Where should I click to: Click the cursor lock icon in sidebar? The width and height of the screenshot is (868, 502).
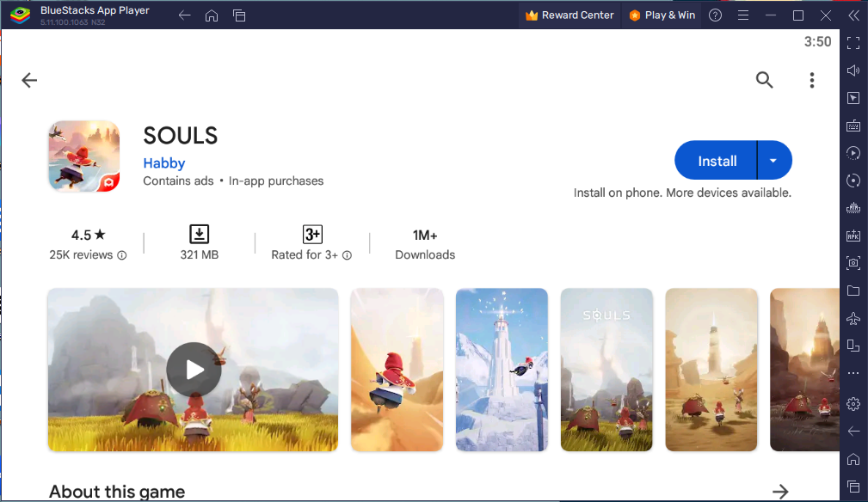click(853, 98)
